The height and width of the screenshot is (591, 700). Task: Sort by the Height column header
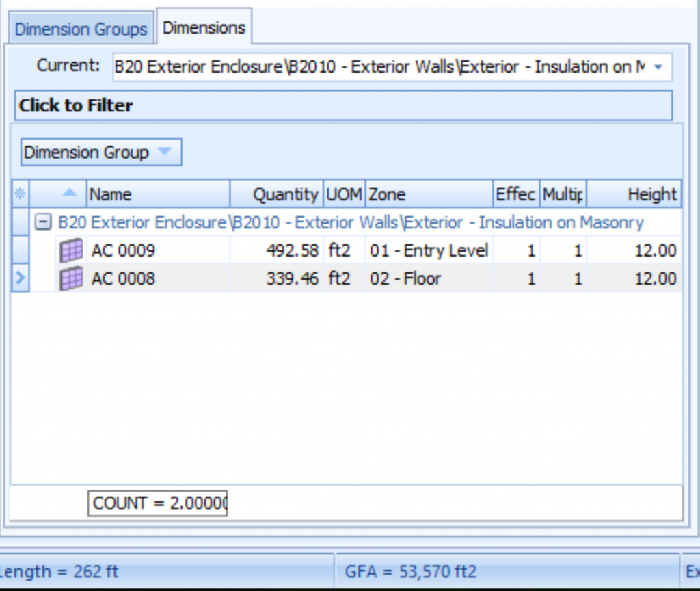634,194
